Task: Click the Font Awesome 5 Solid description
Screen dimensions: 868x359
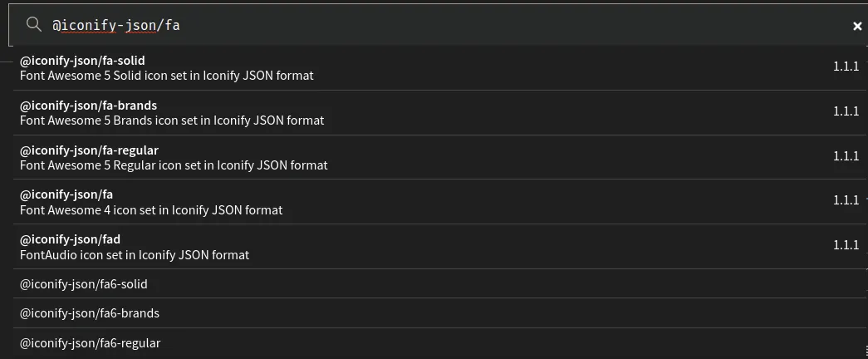Action: click(166, 76)
